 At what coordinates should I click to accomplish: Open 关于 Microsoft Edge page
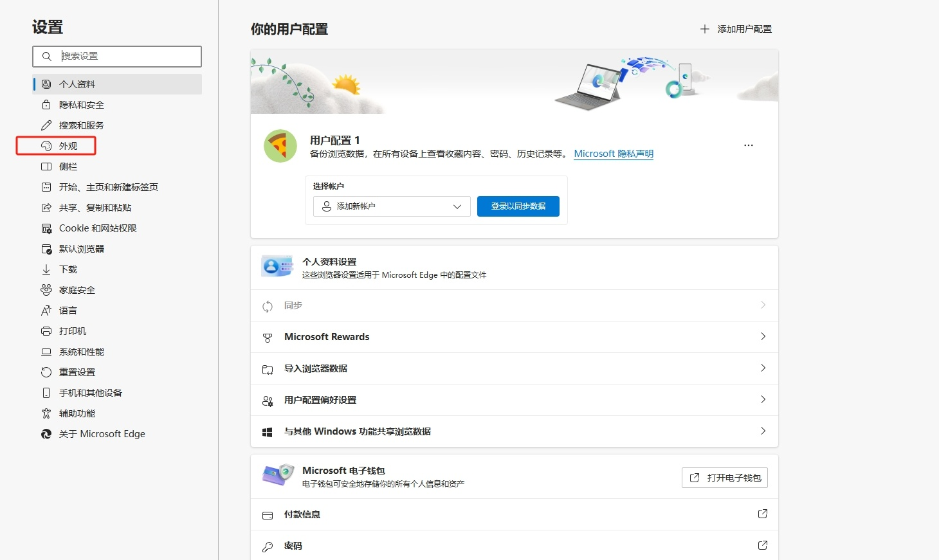(117, 434)
